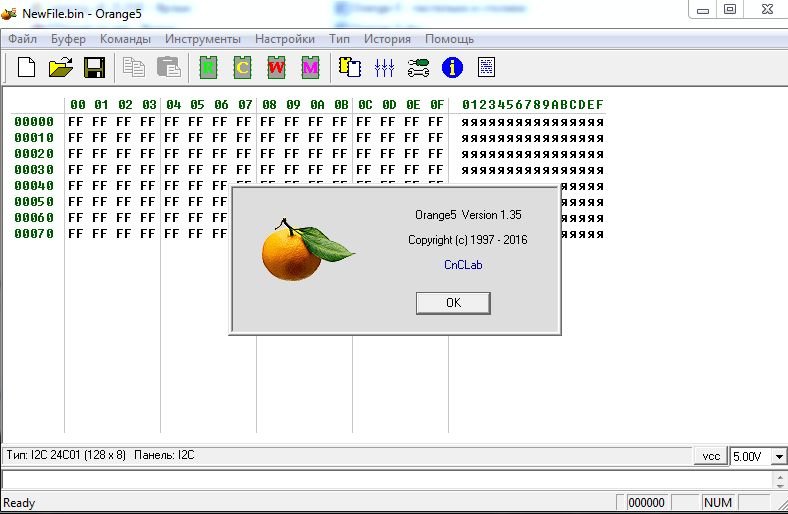Click the vcc button
The image size is (788, 514).
(711, 456)
